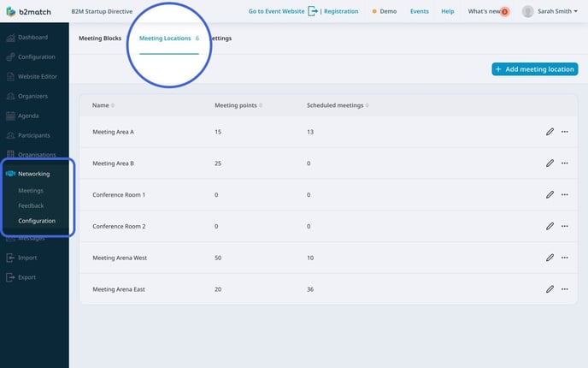The image size is (588, 368).
Task: Click the Dashboard icon in the sidebar
Action: tap(10, 38)
